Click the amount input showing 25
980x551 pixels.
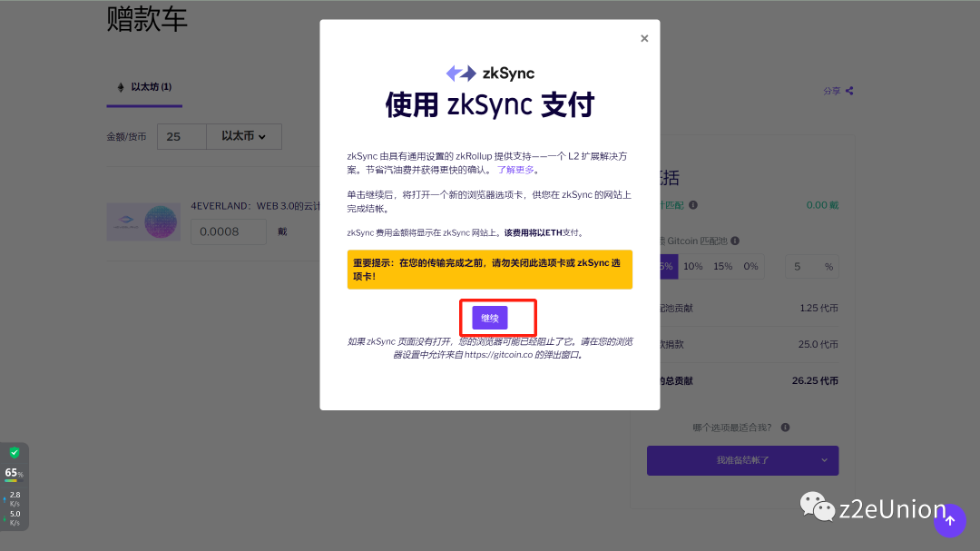click(x=181, y=136)
